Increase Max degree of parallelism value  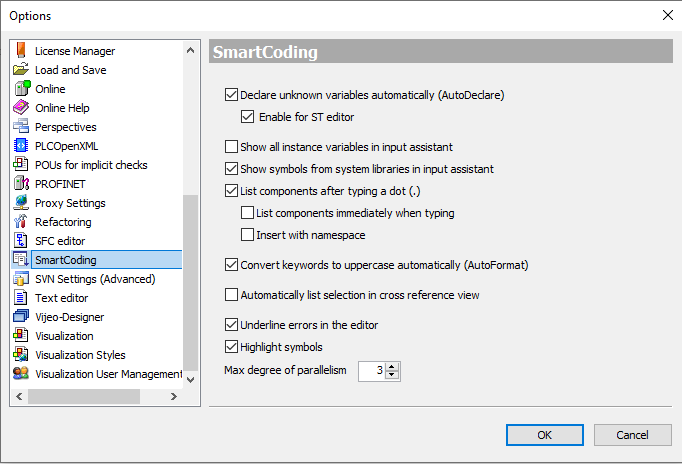[392, 366]
